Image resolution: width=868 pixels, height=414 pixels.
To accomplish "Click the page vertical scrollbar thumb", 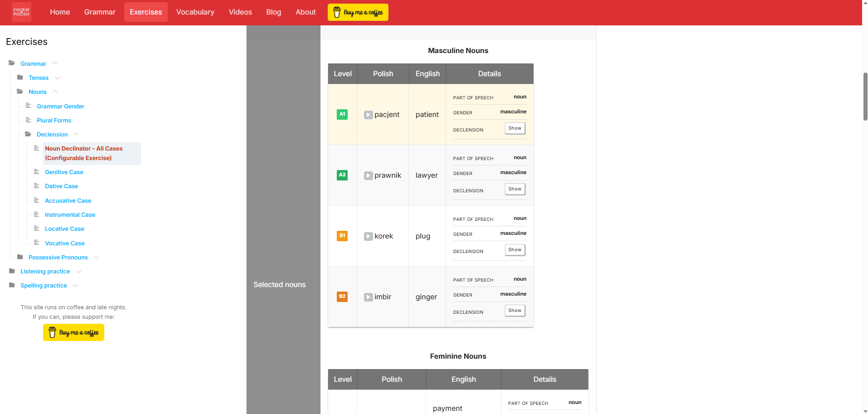I will [x=865, y=96].
